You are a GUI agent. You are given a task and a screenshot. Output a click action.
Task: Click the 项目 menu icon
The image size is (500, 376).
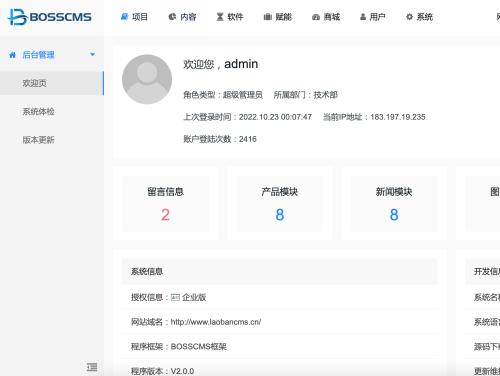pyautogui.click(x=124, y=17)
